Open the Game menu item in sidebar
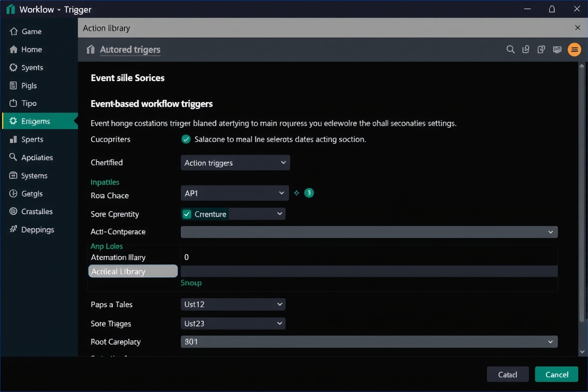This screenshot has width=588, height=392. click(x=39, y=31)
